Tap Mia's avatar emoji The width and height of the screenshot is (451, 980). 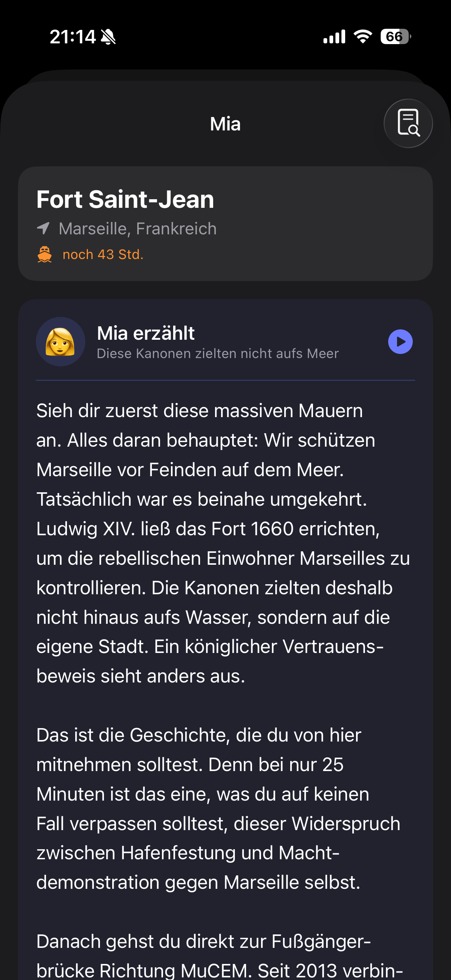(61, 342)
